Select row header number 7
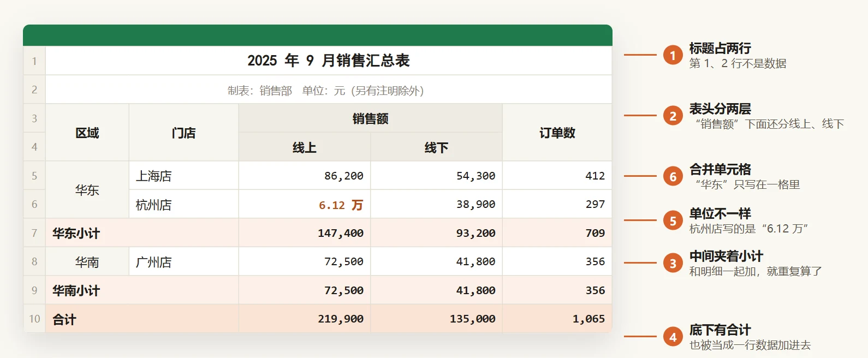 click(x=34, y=233)
